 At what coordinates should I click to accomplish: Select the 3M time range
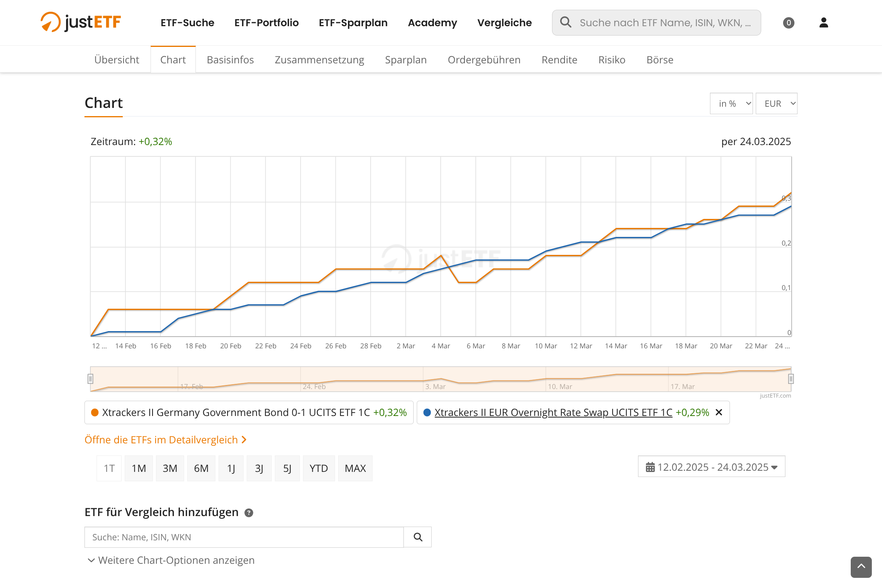170,468
